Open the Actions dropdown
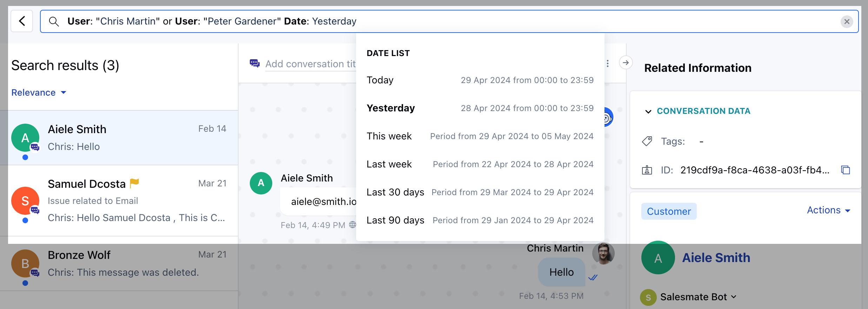The height and width of the screenshot is (309, 868). tap(828, 210)
